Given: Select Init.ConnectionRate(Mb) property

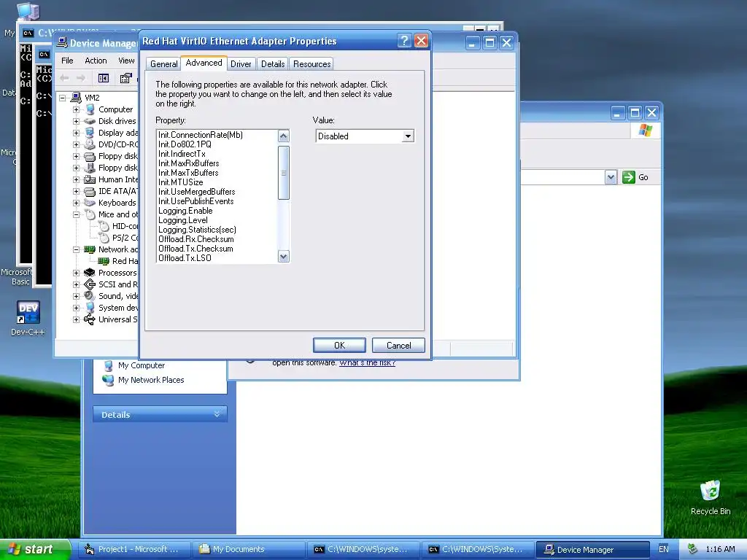Looking at the screenshot, I should [201, 135].
